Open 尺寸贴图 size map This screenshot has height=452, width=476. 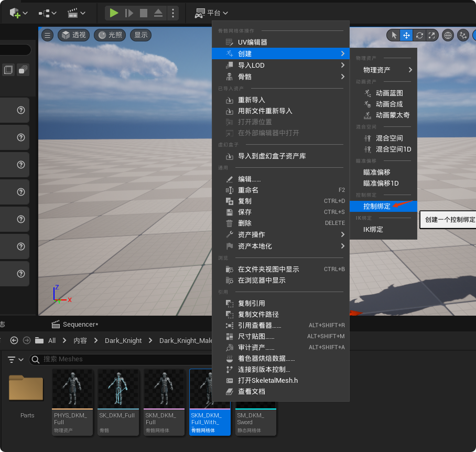280,336
